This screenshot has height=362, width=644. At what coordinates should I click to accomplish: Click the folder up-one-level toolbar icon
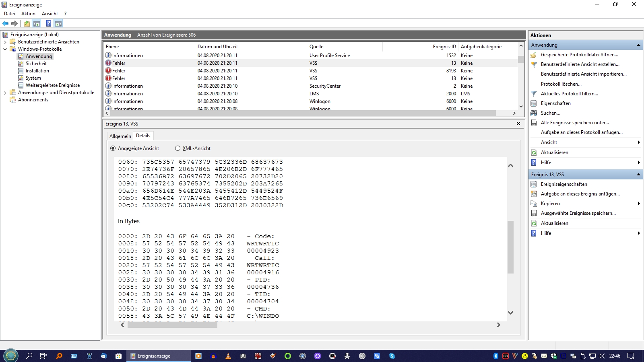pos(27,24)
